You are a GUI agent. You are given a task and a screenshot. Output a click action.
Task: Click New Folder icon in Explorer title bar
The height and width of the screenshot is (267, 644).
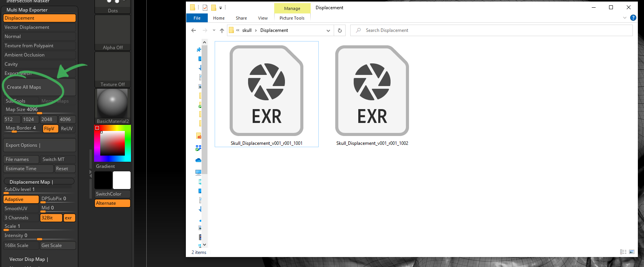tap(214, 7)
